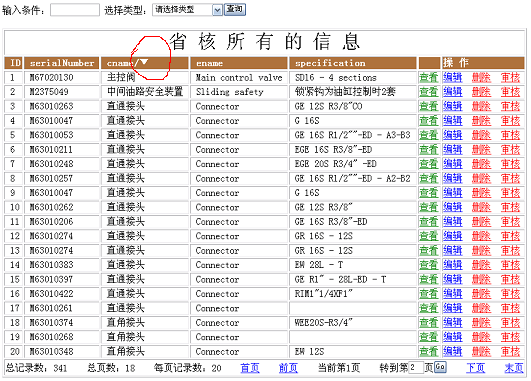This screenshot has height=381, width=531.
Task: Select the serial number M67020130 cell
Action: pyautogui.click(x=62, y=78)
